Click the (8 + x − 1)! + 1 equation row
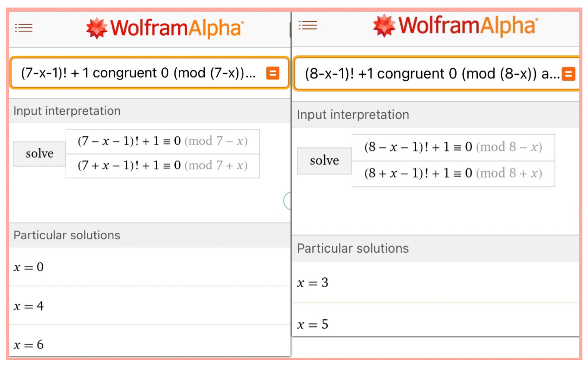588x367 pixels. pyautogui.click(x=453, y=174)
